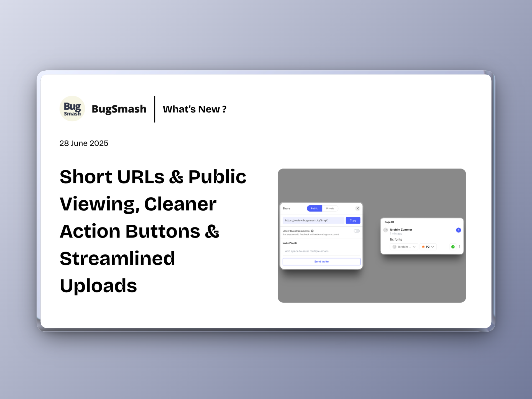Click the What's New? heading
The width and height of the screenshot is (532, 399).
[195, 109]
